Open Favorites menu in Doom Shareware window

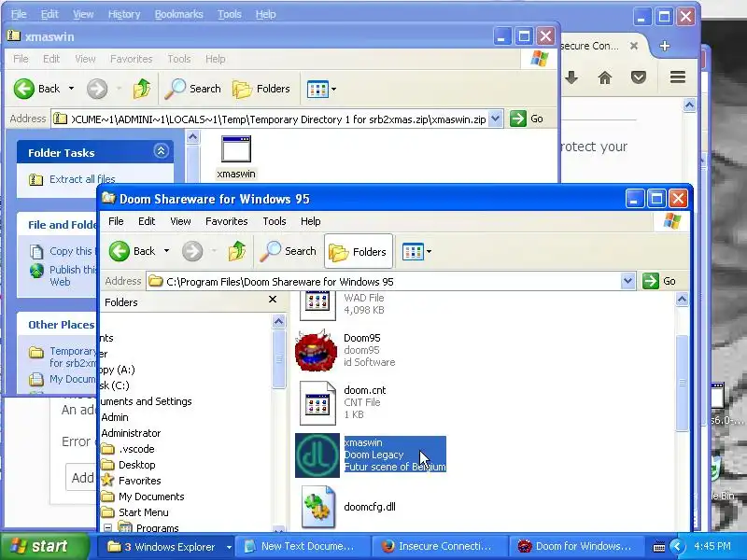click(226, 221)
